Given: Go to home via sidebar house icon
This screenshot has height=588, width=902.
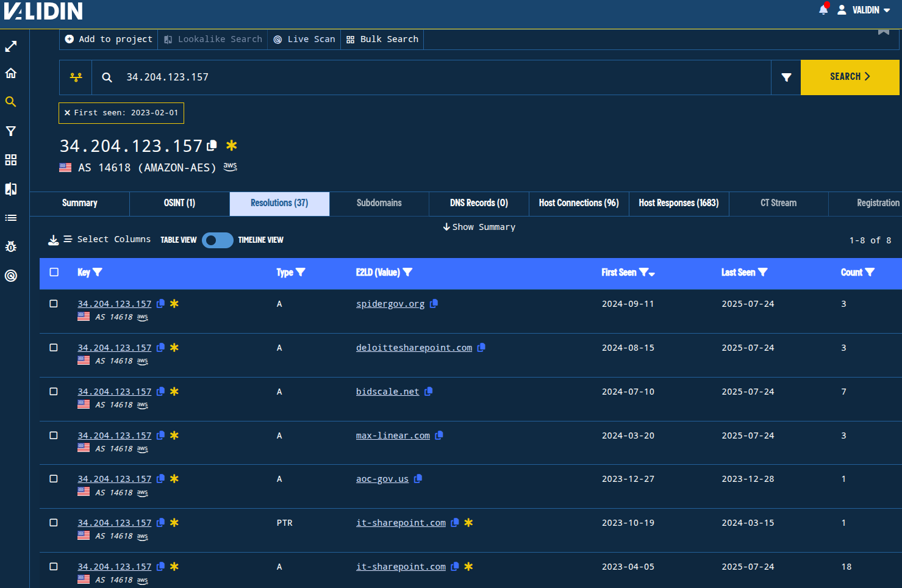Looking at the screenshot, I should (x=11, y=73).
